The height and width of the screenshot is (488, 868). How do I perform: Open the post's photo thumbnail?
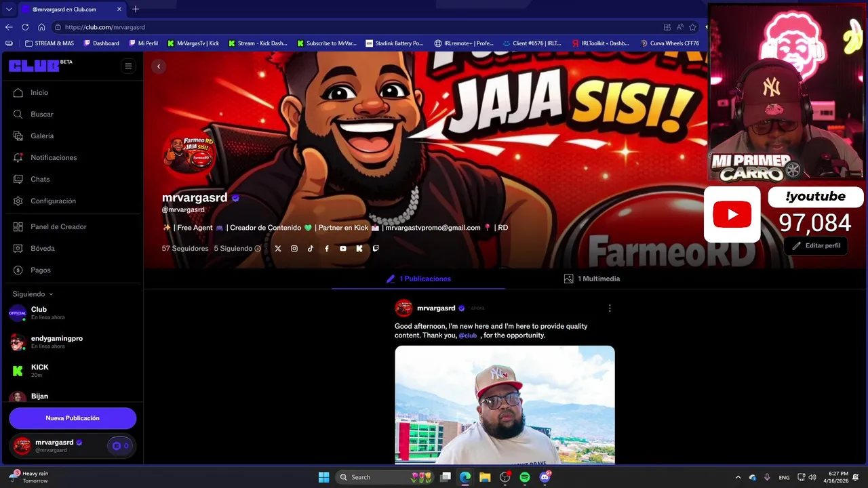pos(505,405)
